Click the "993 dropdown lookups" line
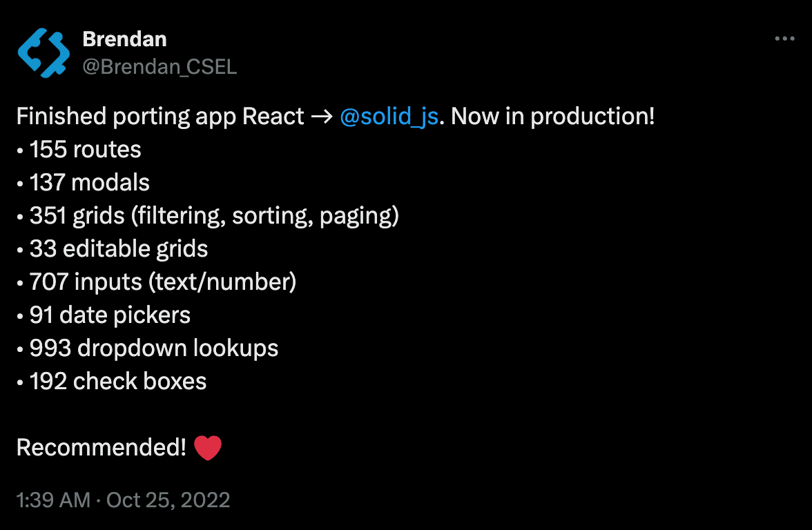 click(x=154, y=349)
